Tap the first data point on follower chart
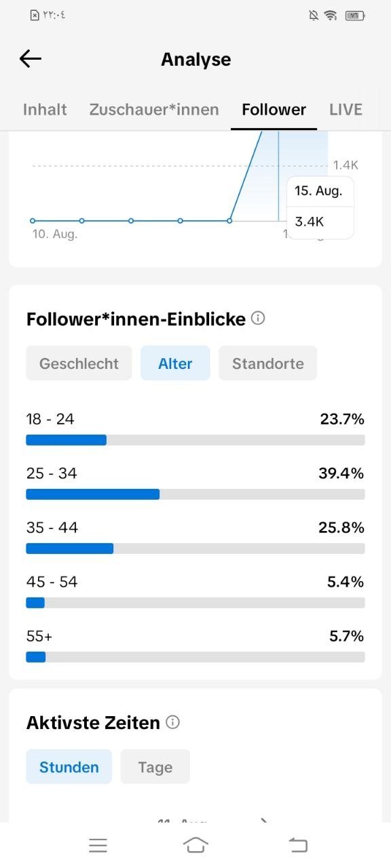The width and height of the screenshot is (391, 868). (33, 220)
